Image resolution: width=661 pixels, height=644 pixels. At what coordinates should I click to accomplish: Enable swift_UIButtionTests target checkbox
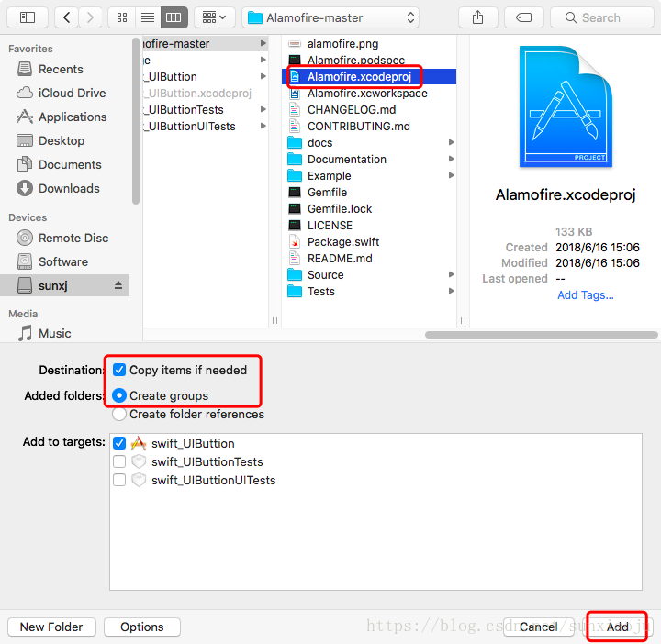click(119, 462)
